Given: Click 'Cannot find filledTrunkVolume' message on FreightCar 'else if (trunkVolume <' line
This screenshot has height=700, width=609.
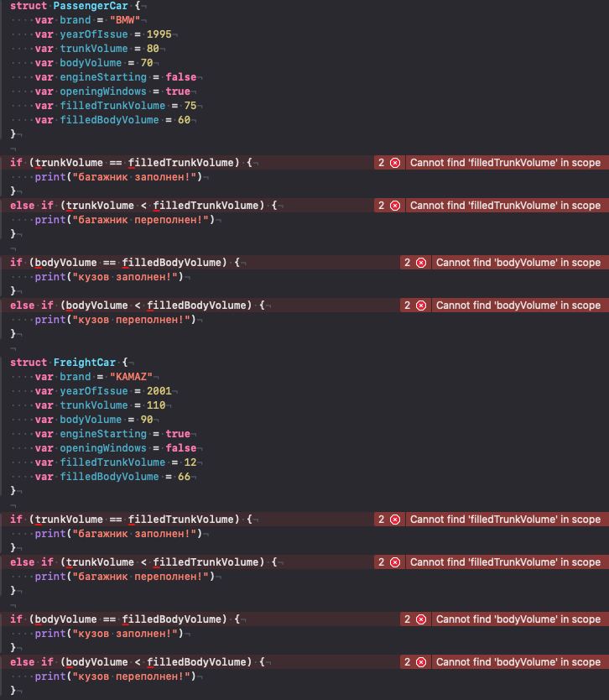Looking at the screenshot, I should (505, 562).
